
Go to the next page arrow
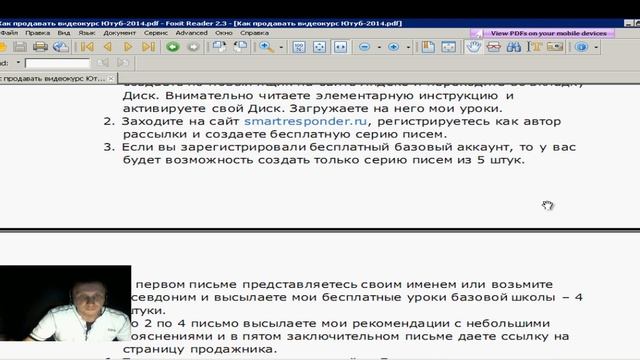(128, 47)
